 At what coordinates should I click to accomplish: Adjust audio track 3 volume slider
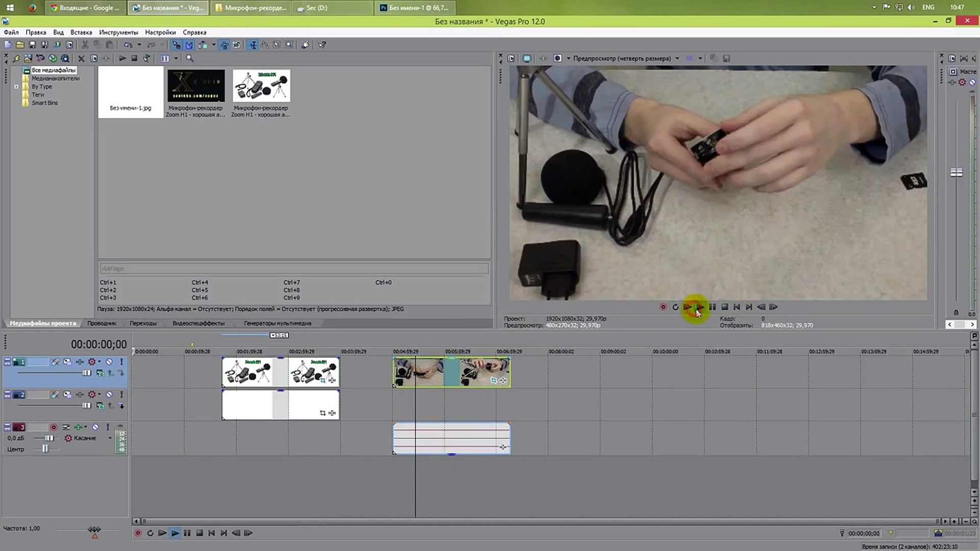click(49, 438)
